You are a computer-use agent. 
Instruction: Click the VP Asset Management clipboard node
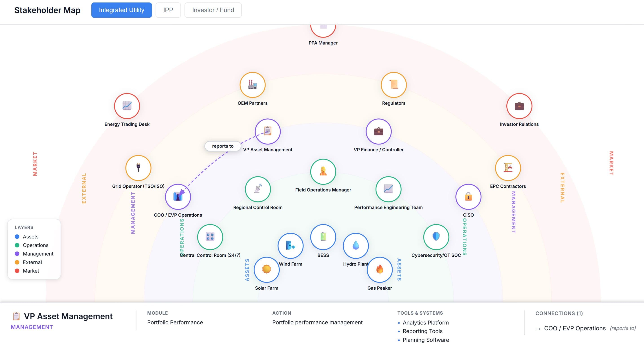268,131
